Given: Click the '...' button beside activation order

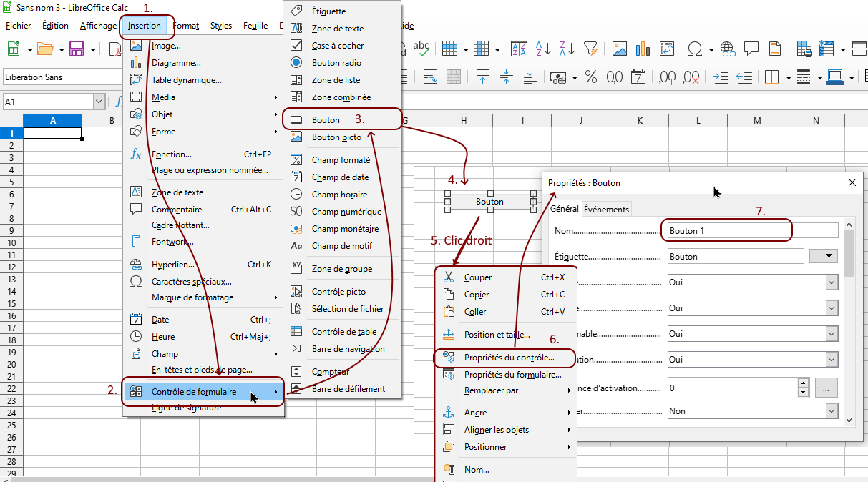Looking at the screenshot, I should (826, 388).
